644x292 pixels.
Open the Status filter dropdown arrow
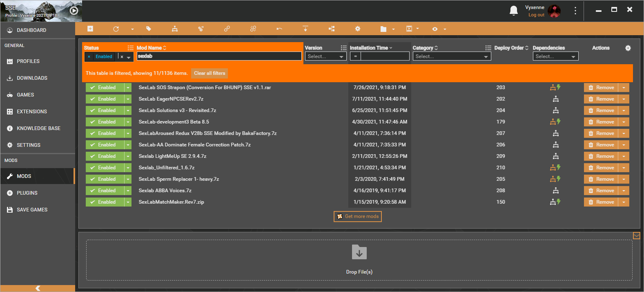(129, 57)
